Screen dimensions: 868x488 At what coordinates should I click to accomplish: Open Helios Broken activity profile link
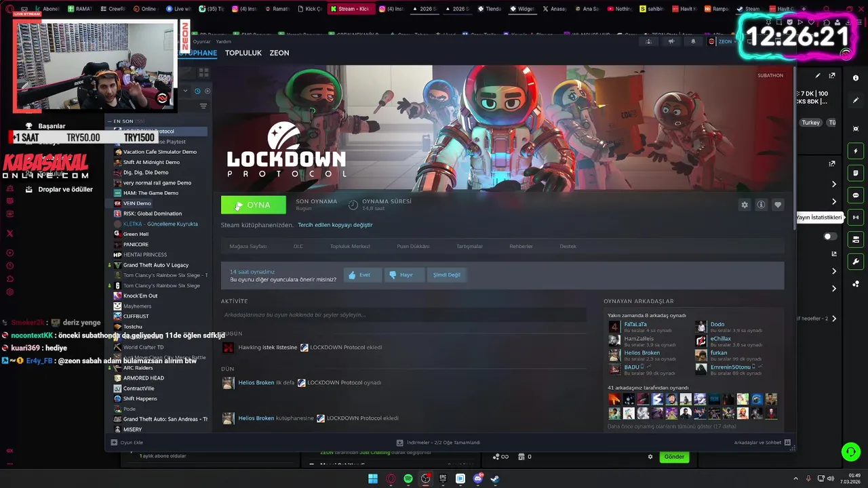click(256, 383)
